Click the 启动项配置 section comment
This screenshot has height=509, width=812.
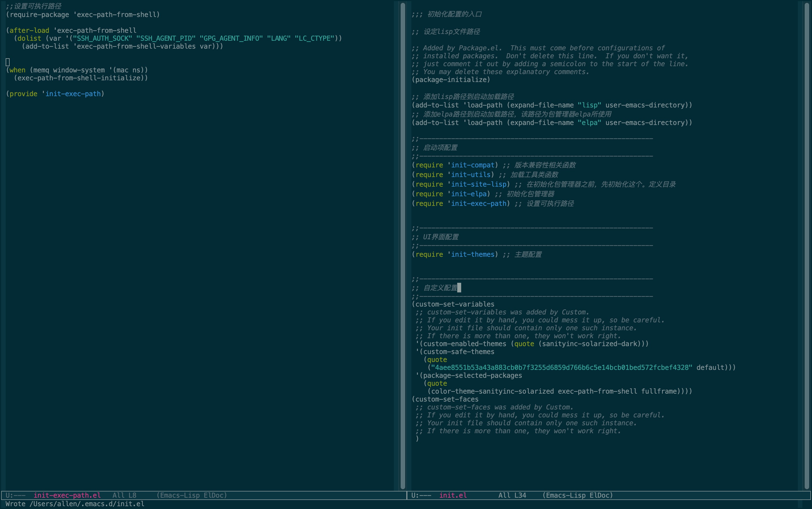point(435,147)
